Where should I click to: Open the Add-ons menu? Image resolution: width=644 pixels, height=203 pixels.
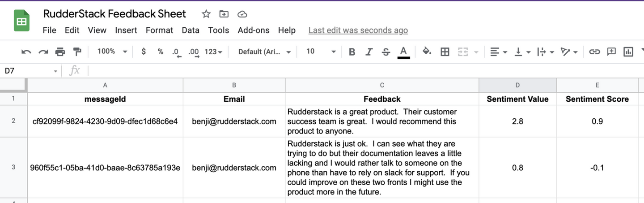tap(254, 30)
